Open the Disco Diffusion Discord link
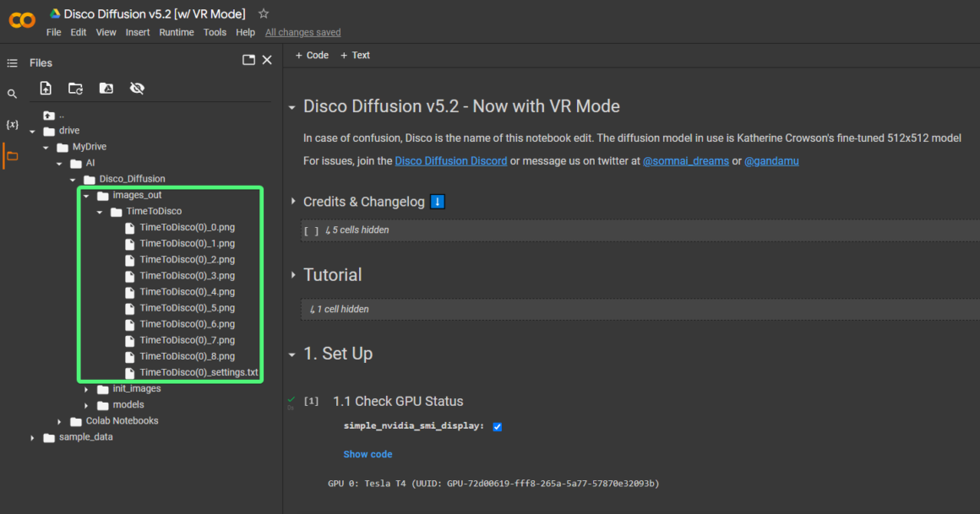This screenshot has width=980, height=514. click(451, 160)
